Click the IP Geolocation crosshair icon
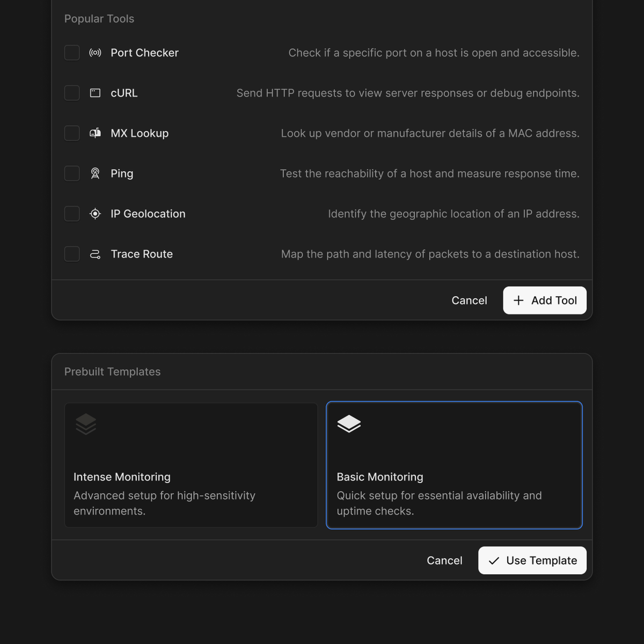 coord(95,214)
